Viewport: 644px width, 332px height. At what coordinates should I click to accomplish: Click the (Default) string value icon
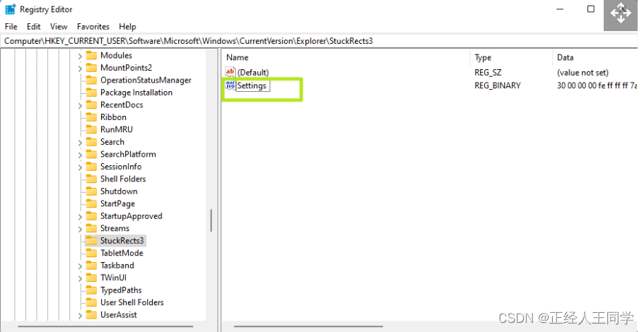coord(230,72)
